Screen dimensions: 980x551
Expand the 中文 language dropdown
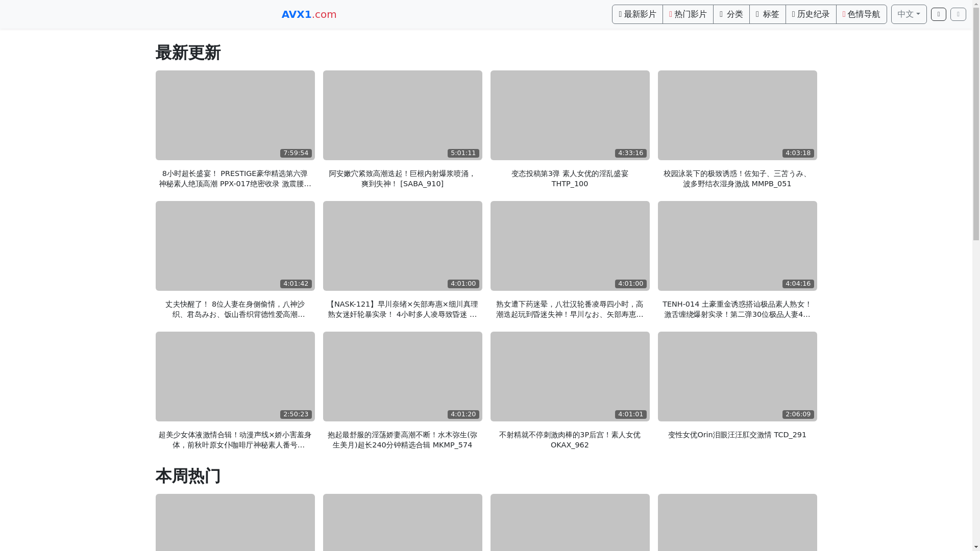pos(909,14)
